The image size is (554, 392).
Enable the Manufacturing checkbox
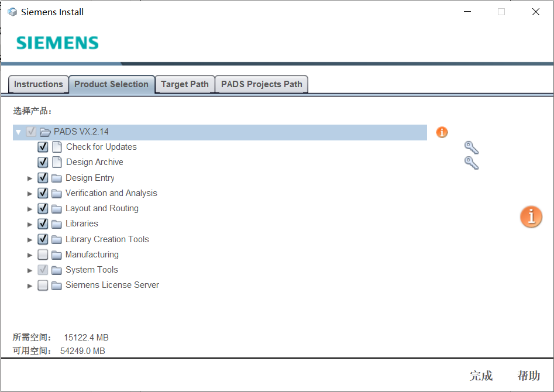(43, 254)
